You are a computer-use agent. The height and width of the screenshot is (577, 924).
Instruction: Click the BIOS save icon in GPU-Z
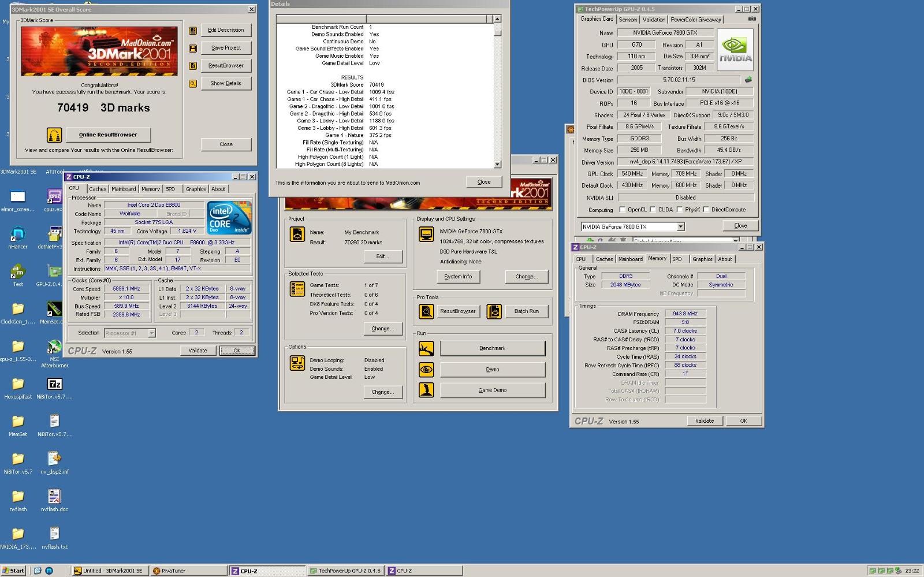(748, 80)
